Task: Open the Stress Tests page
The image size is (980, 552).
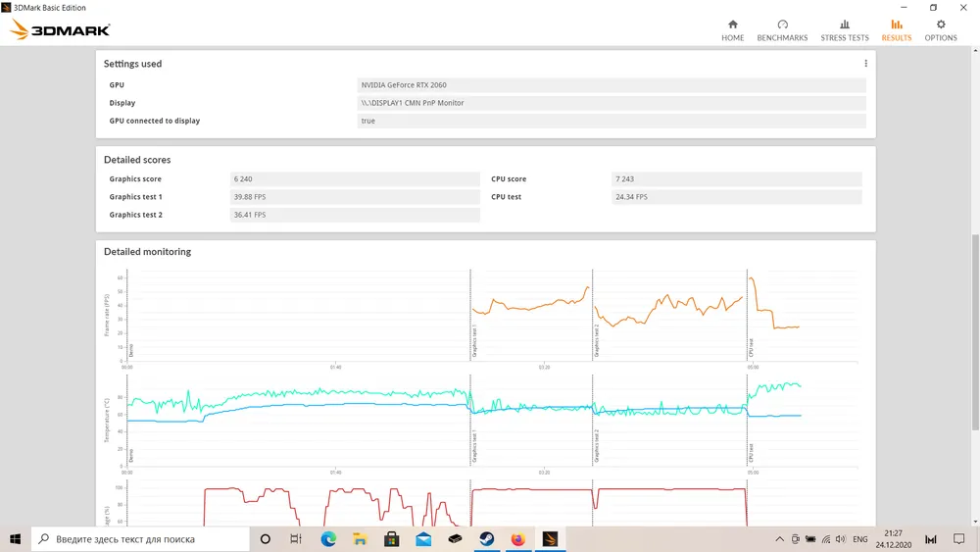Action: 844,30
